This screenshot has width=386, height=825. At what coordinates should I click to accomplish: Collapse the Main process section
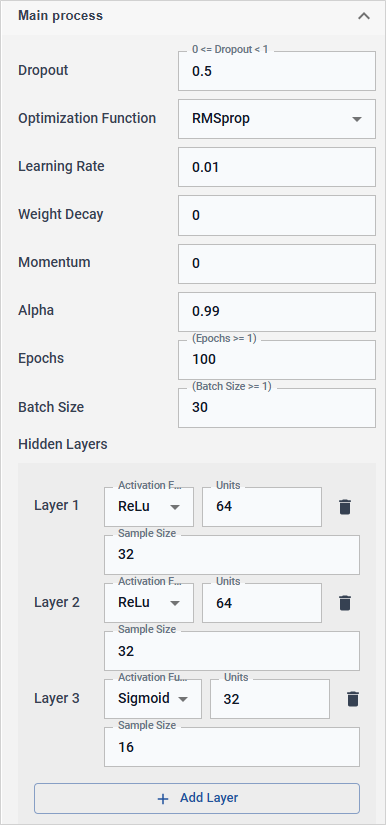click(363, 16)
